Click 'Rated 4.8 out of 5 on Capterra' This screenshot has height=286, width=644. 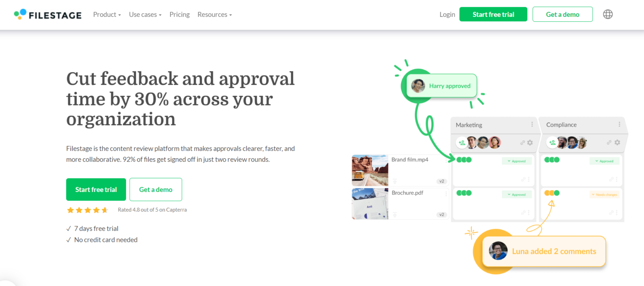152,210
